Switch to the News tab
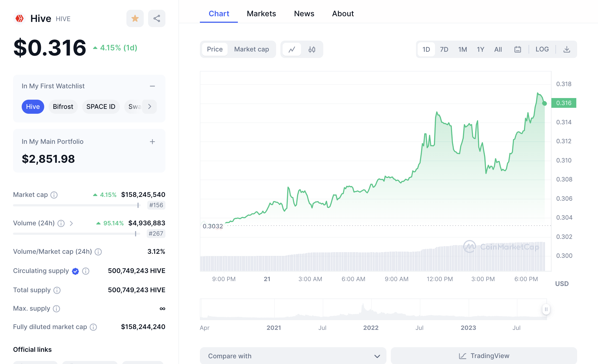Viewport: 598px width, 364px height. [304, 14]
